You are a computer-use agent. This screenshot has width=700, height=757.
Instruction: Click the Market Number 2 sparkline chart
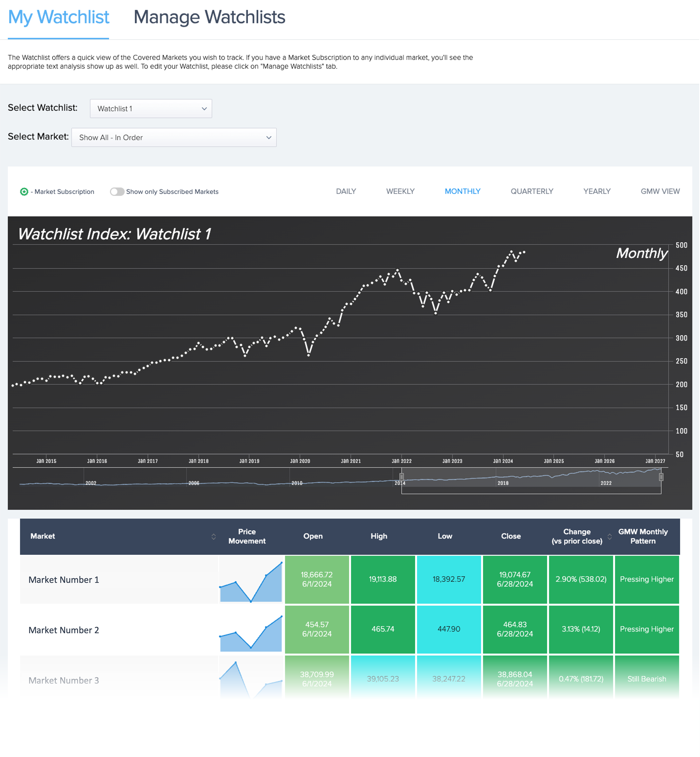pyautogui.click(x=250, y=630)
